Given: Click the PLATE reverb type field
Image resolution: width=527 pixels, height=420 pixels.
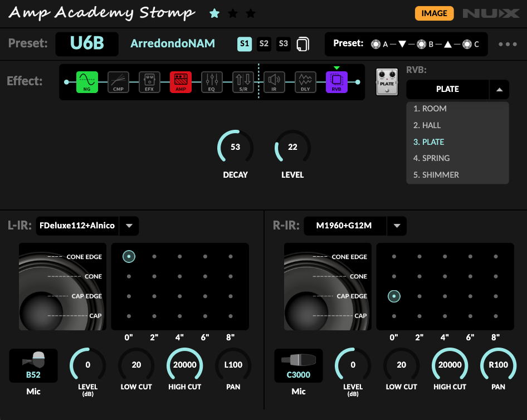Looking at the screenshot, I should (x=448, y=89).
